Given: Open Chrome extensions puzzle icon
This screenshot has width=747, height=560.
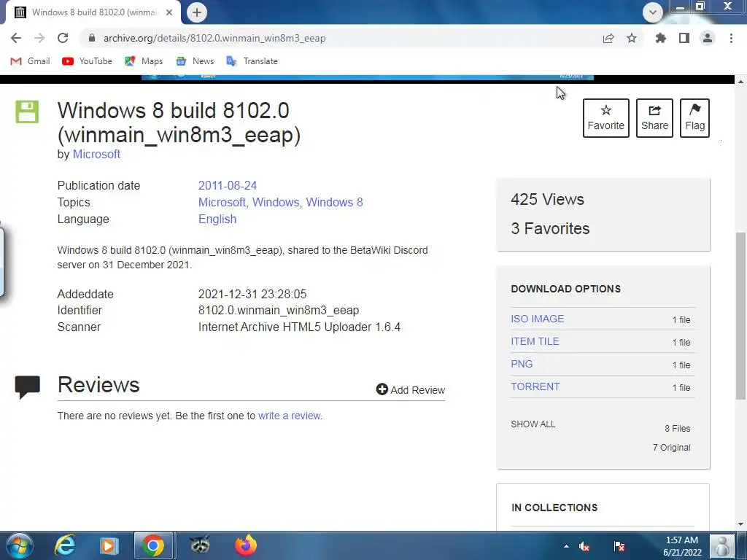Looking at the screenshot, I should 661,38.
